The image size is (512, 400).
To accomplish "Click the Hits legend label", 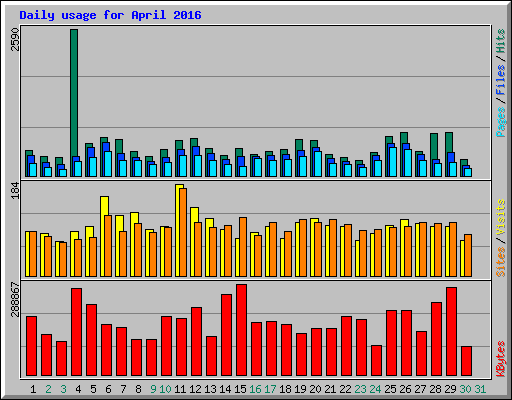I will pos(500,41).
